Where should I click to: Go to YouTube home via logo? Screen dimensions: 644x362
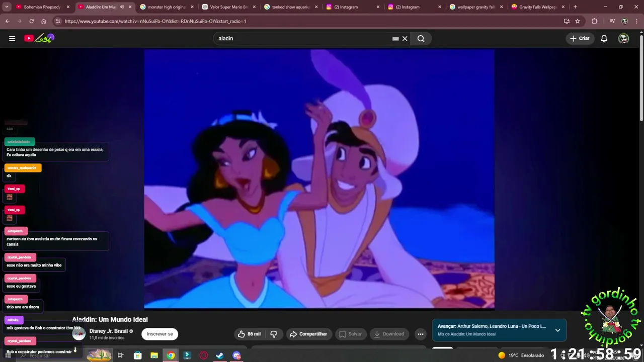[x=39, y=38]
